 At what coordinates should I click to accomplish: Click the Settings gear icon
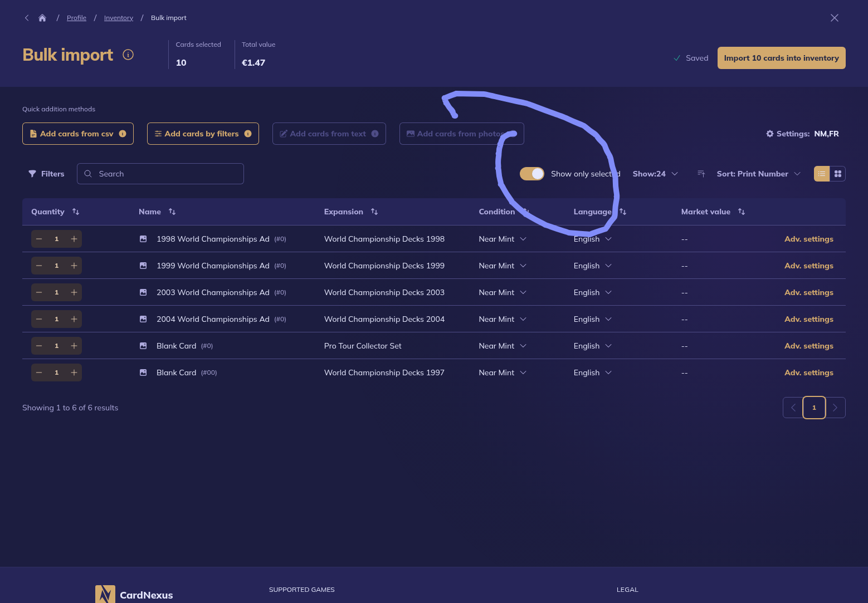coord(770,134)
